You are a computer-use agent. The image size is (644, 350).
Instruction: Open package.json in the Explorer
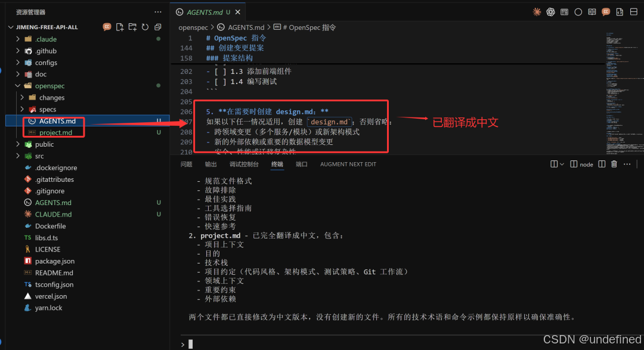tap(55, 261)
